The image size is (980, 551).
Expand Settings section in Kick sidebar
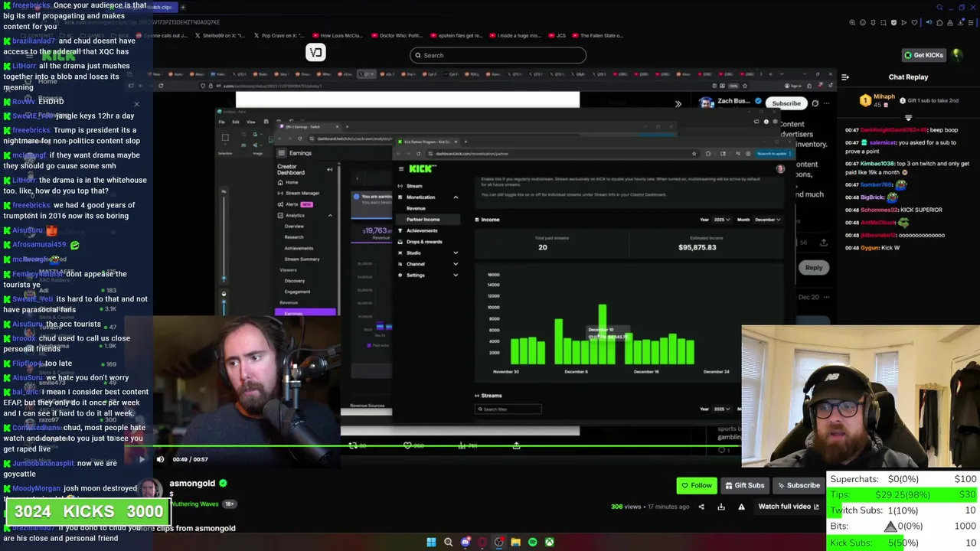pos(427,275)
